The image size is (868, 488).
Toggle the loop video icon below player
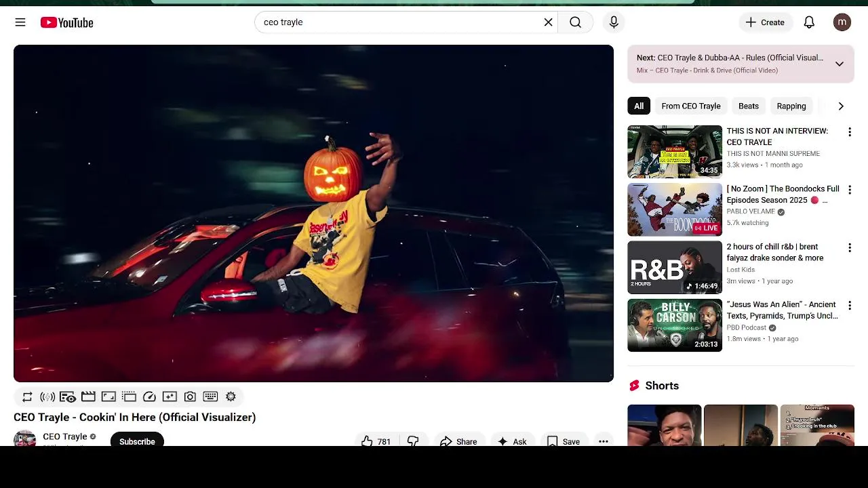[x=27, y=396]
